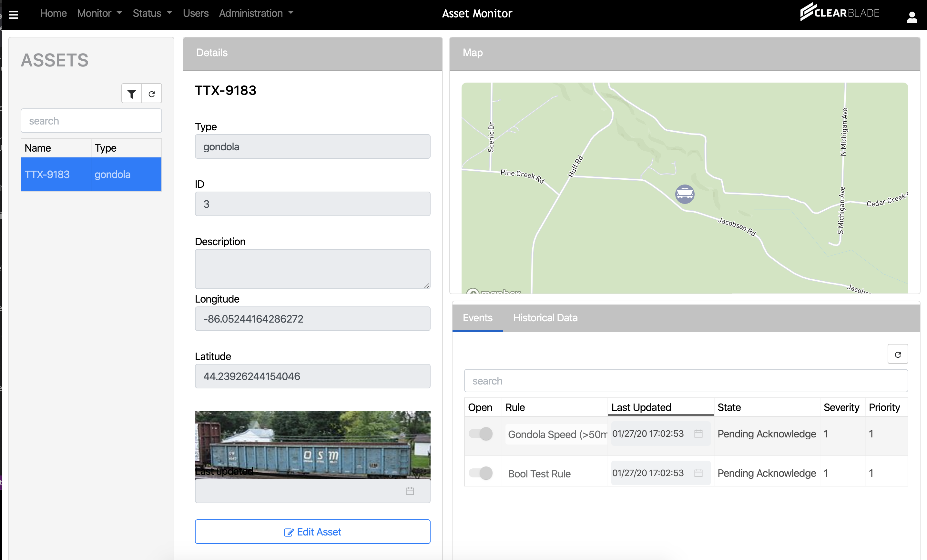Expand the Monitor dropdown menu
927x560 pixels.
pos(100,13)
